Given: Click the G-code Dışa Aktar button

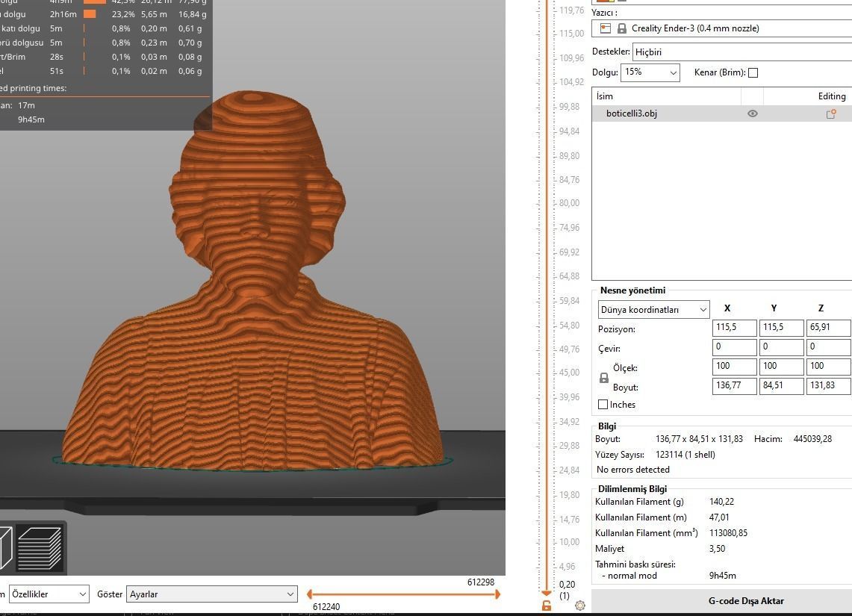Looking at the screenshot, I should click(x=721, y=601).
